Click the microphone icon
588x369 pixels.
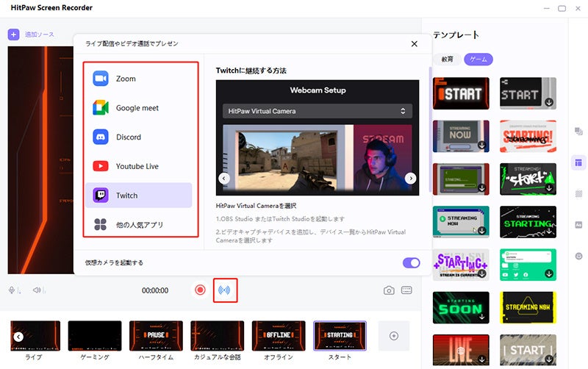(12, 290)
